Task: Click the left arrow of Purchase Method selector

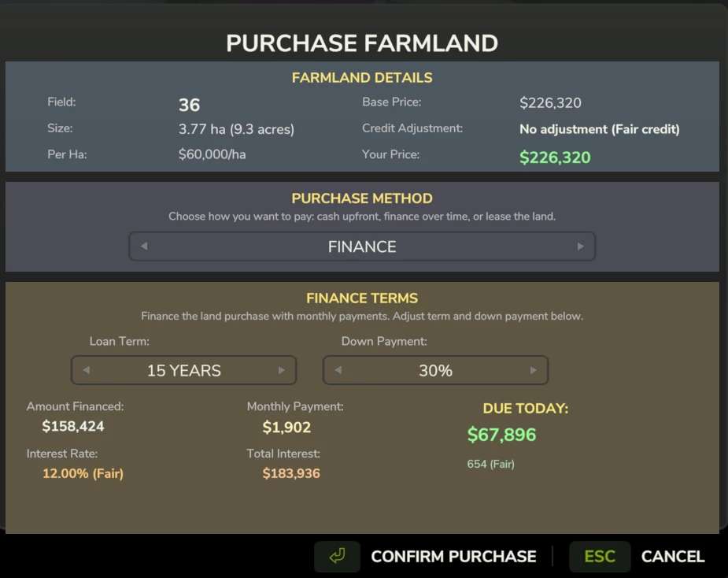Action: point(144,246)
